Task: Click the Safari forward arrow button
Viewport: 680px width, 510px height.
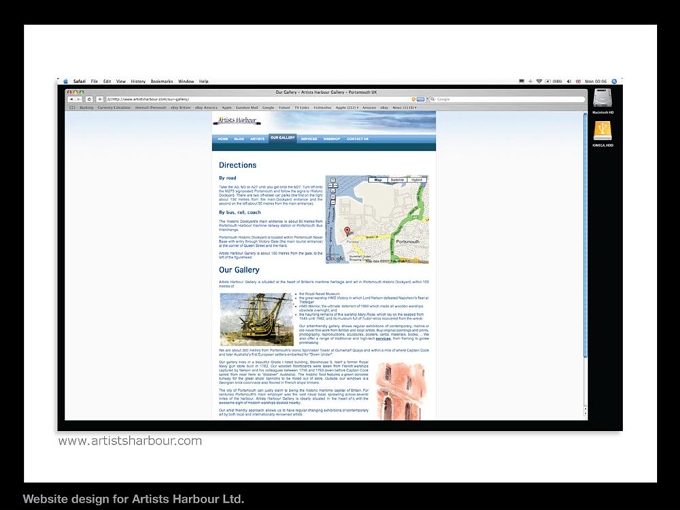Action: (78, 99)
